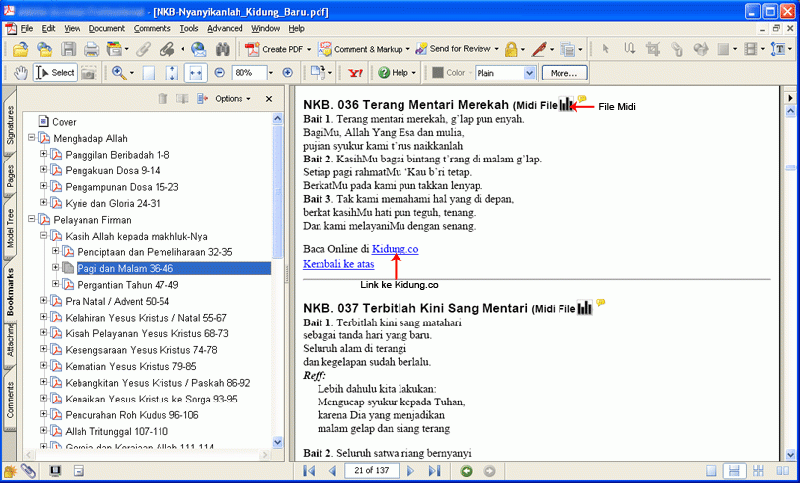The height and width of the screenshot is (483, 800).
Task: Click the Zoom Out minus button
Action: pyautogui.click(x=222, y=73)
